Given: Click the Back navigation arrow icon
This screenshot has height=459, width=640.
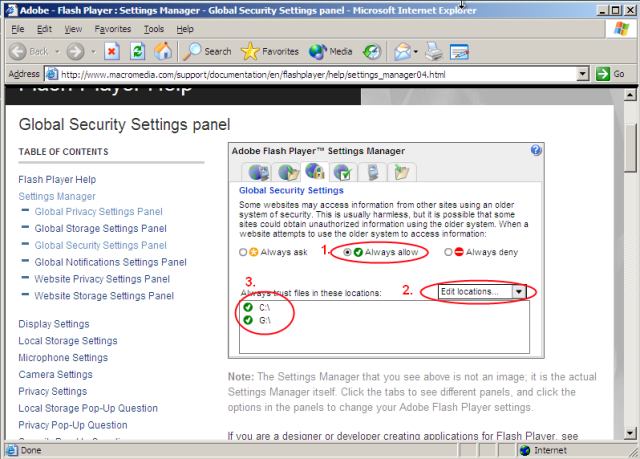Looking at the screenshot, I should 18,51.
